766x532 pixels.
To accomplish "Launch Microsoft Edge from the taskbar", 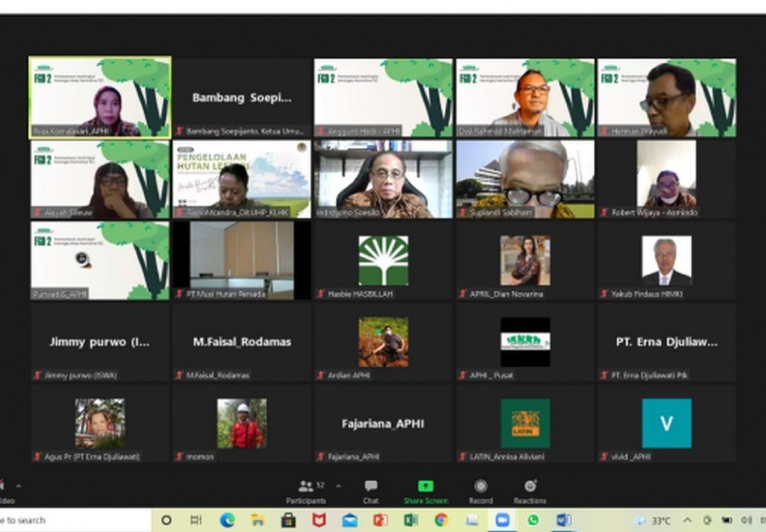I will click(227, 520).
